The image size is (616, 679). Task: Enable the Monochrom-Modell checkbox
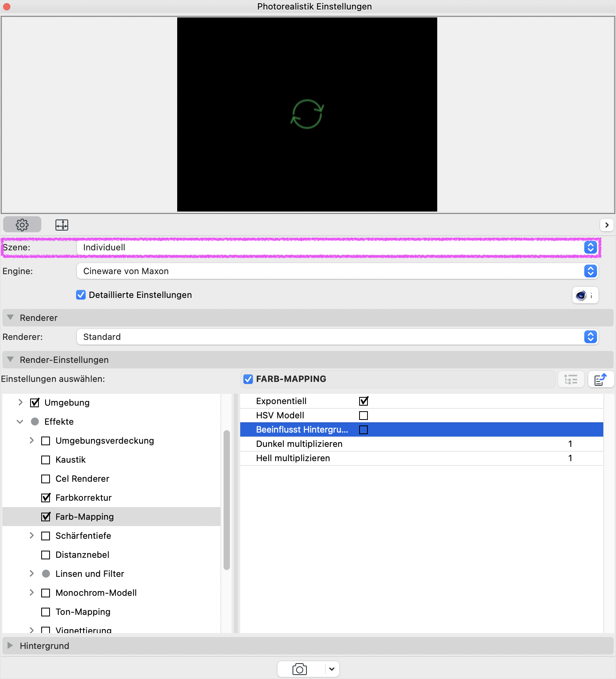click(x=46, y=593)
